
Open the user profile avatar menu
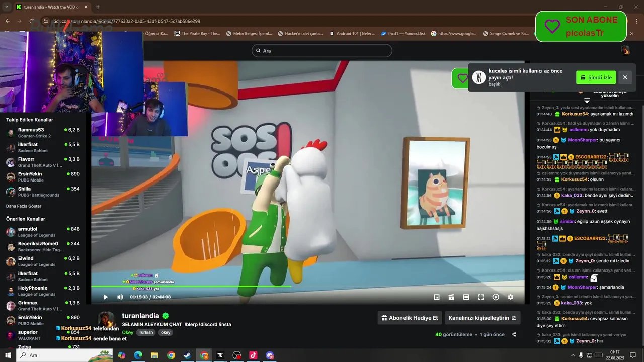click(x=625, y=50)
